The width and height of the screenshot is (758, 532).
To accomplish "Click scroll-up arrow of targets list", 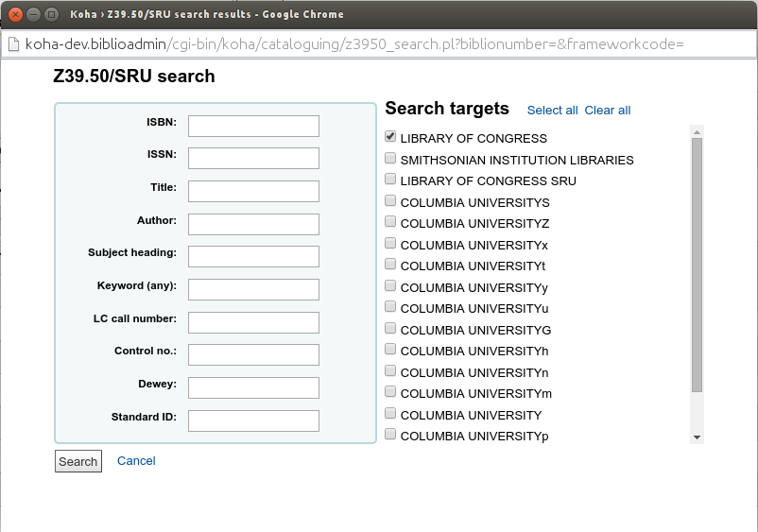I will click(698, 131).
